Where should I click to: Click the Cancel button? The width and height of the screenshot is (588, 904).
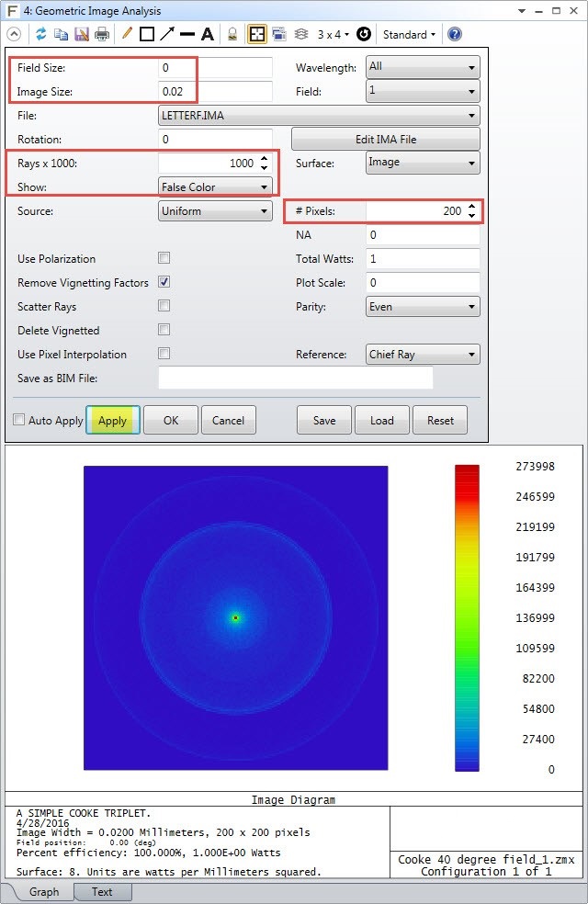pos(228,420)
